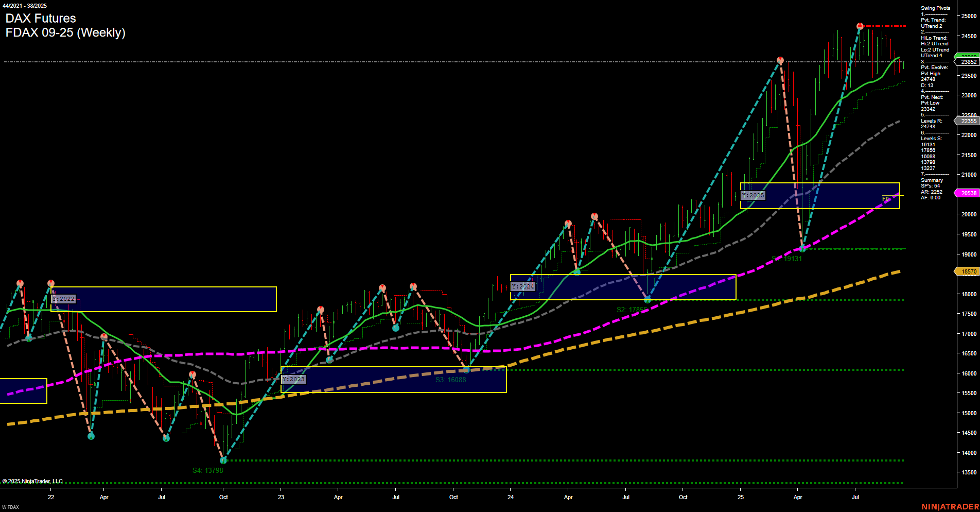This screenshot has width=980, height=512.
Task: Click the magenta 20538 price marker on the axis
Action: click(967, 193)
